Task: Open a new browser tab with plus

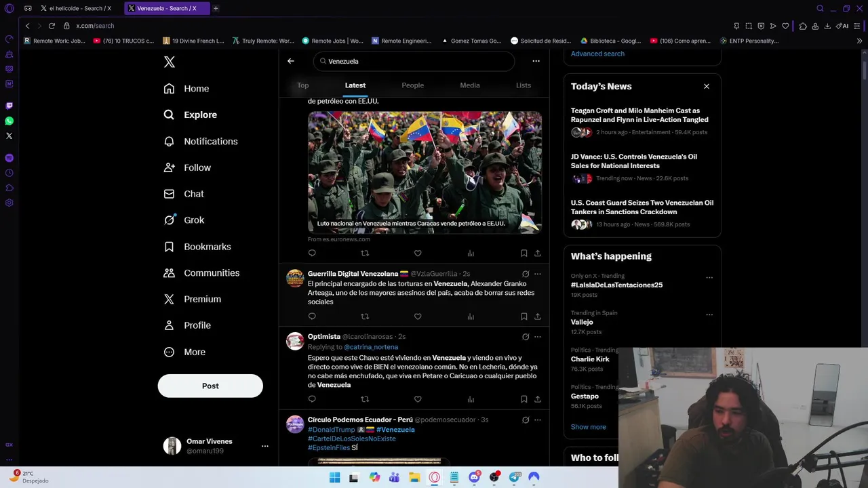Action: (x=216, y=8)
